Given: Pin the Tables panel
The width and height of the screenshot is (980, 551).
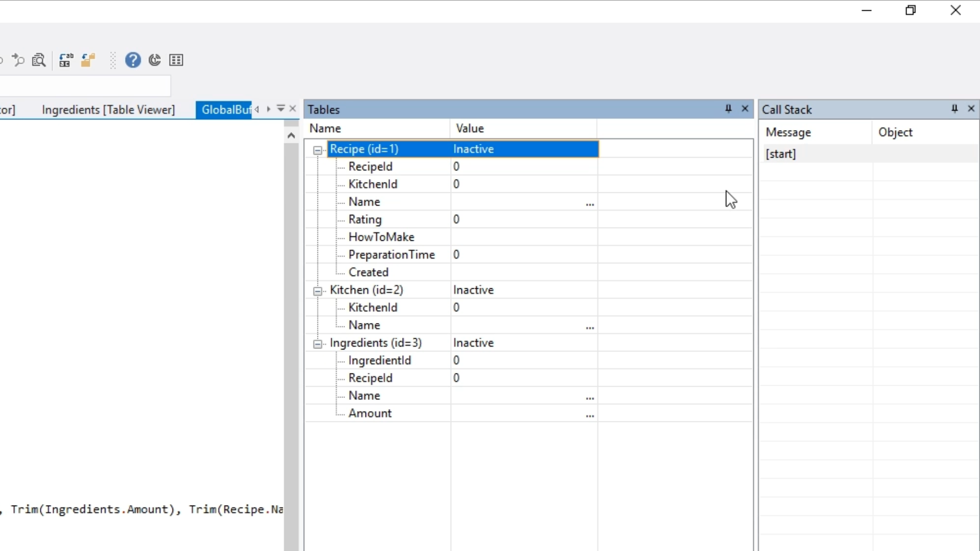Looking at the screenshot, I should 728,109.
